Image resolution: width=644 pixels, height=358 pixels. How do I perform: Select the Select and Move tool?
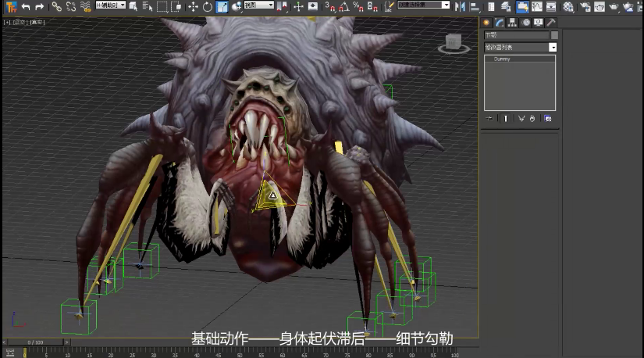coord(193,6)
